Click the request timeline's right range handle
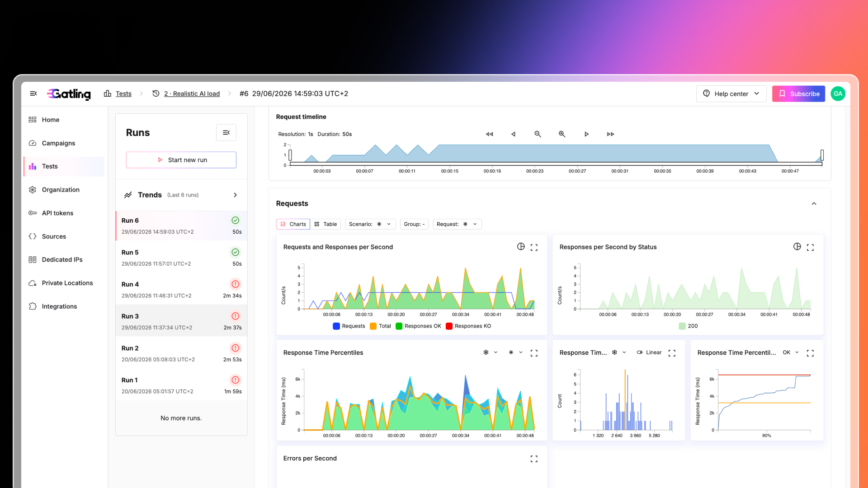 click(x=822, y=155)
